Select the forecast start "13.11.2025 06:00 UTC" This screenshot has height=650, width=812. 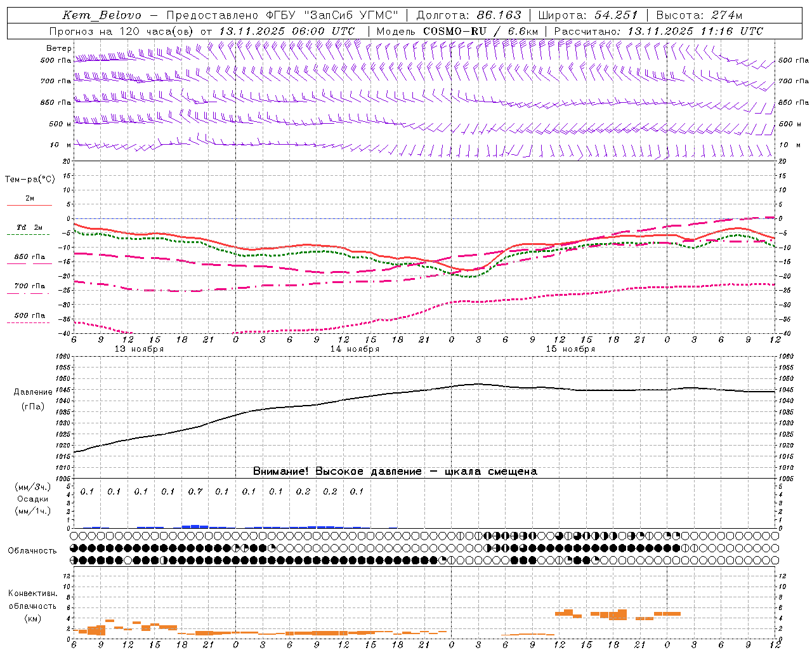click(x=287, y=31)
